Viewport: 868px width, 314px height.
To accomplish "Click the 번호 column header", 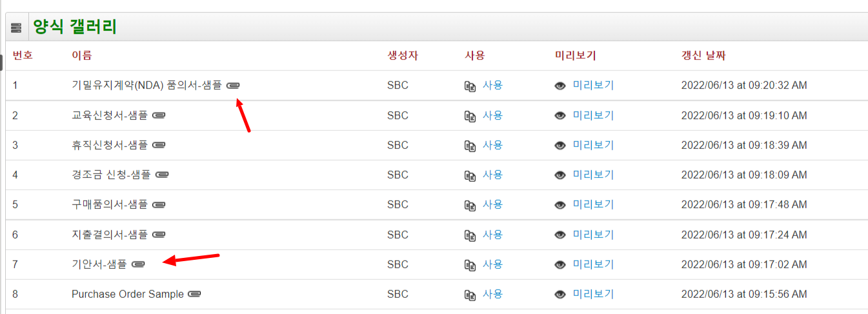I will (23, 55).
